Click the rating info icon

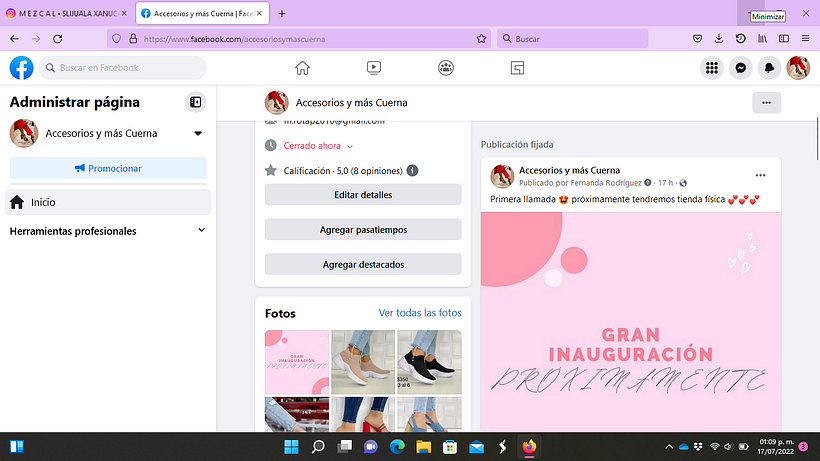tap(413, 171)
